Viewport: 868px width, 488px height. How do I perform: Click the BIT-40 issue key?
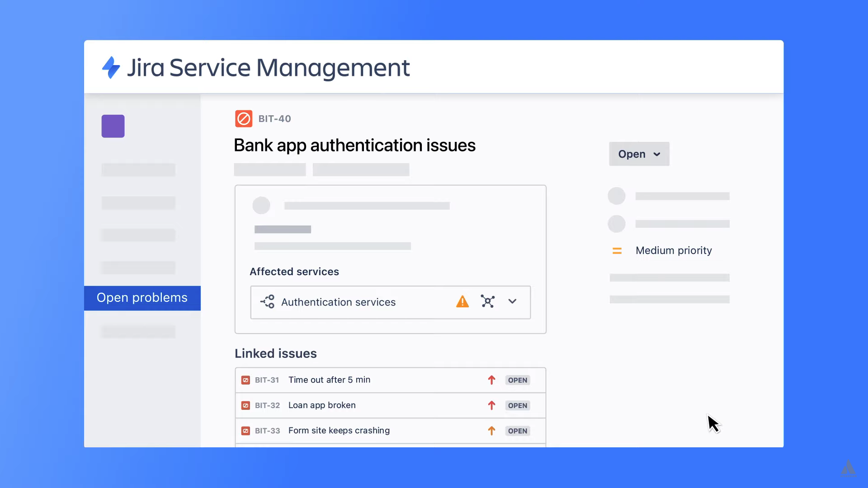click(x=274, y=119)
